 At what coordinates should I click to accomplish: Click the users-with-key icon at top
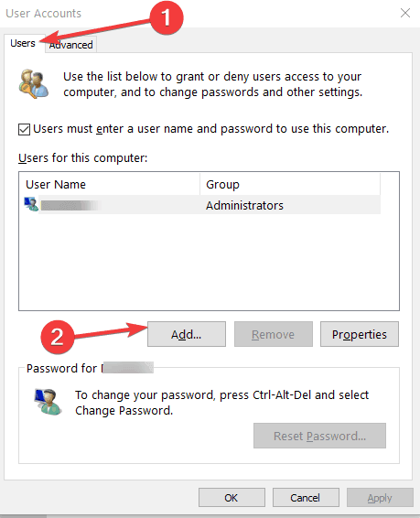pyautogui.click(x=33, y=84)
